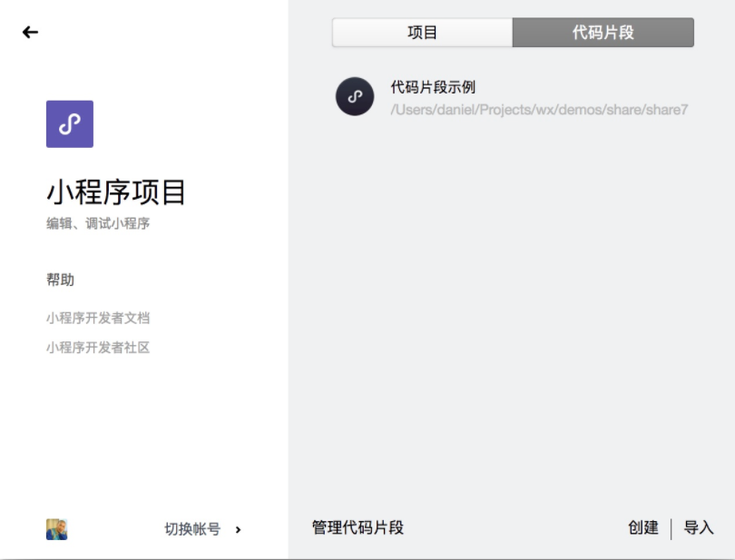Screen dimensions: 735x560
Task: Click the 帮助 section heading
Action: [60, 280]
